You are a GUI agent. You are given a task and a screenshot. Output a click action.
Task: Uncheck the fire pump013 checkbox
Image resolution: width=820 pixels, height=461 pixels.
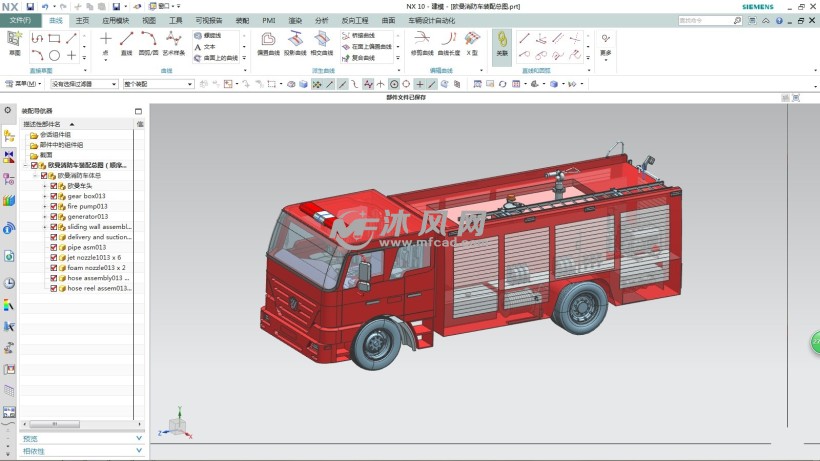53,206
